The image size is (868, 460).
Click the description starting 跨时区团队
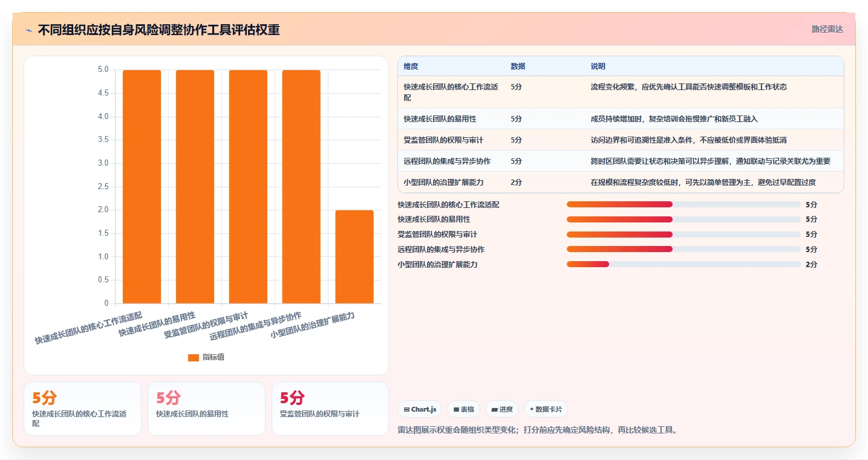tap(711, 161)
